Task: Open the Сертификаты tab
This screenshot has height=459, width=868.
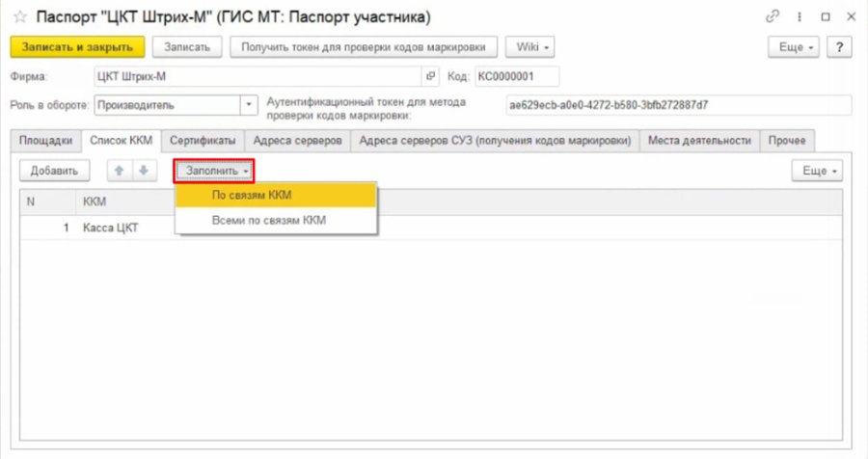Action: tap(203, 141)
